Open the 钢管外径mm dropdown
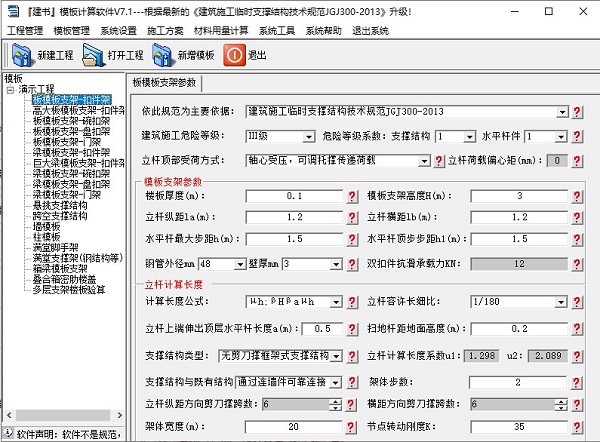This screenshot has height=442, width=600. (240, 264)
